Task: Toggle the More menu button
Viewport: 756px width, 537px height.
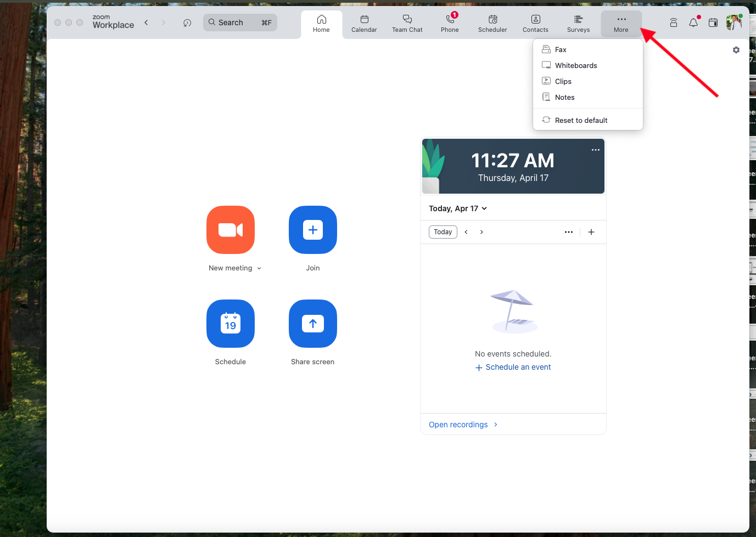Action: click(x=621, y=24)
